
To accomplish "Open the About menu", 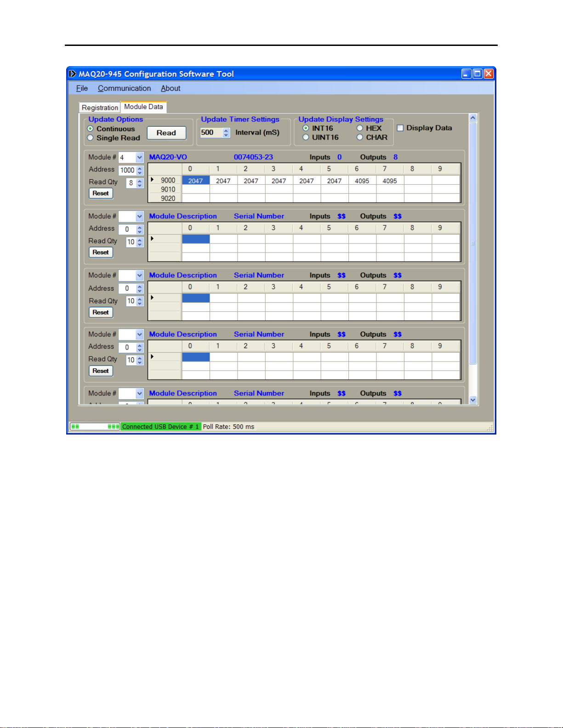I will point(171,88).
